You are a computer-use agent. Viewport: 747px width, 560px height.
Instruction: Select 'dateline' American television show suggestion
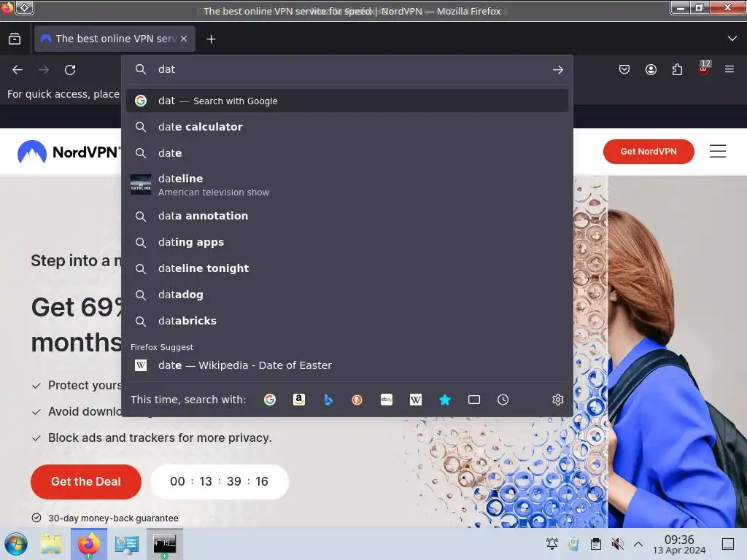coord(347,184)
